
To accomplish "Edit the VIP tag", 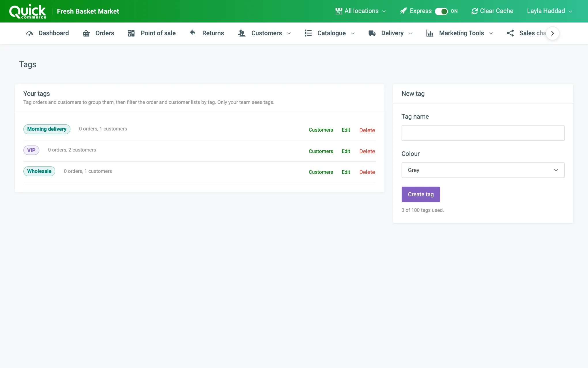I will (x=346, y=151).
